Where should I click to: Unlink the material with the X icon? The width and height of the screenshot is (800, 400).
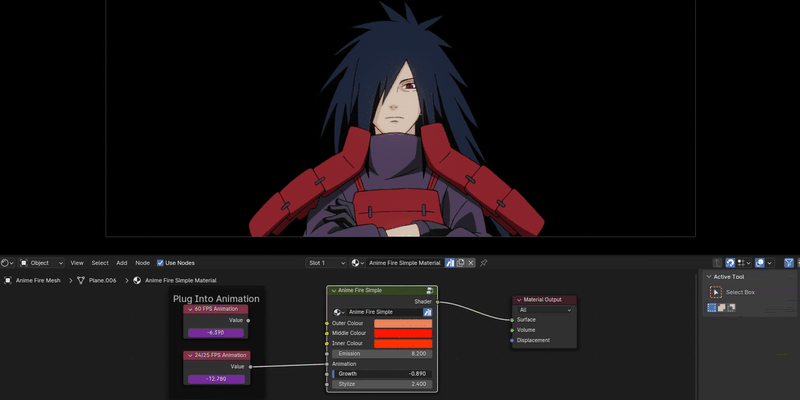coord(472,263)
